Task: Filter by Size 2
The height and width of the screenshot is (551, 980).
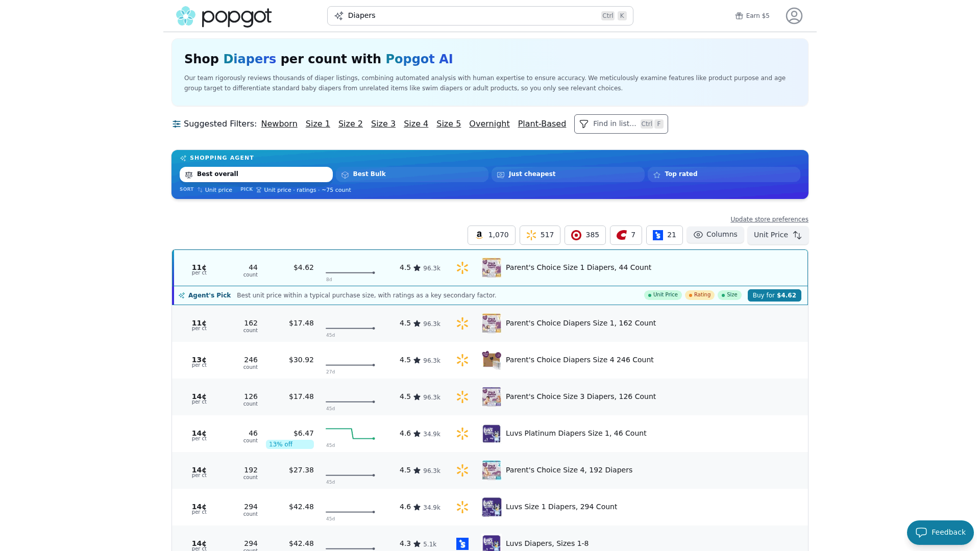Action: click(x=351, y=124)
